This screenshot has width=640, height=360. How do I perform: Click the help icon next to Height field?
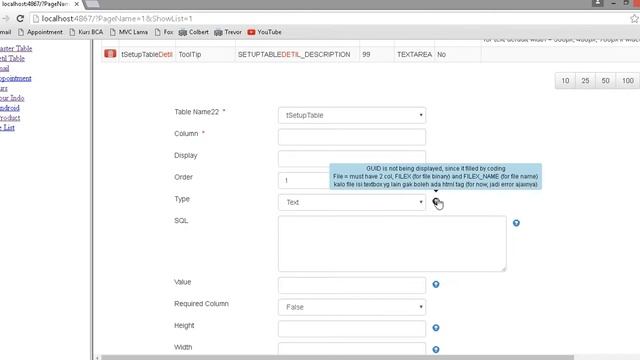(x=436, y=328)
